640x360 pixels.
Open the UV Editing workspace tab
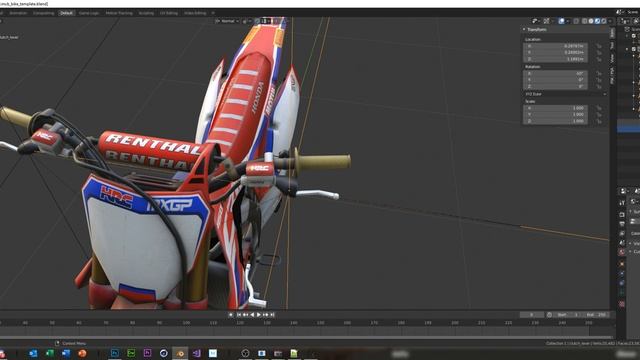click(169, 13)
